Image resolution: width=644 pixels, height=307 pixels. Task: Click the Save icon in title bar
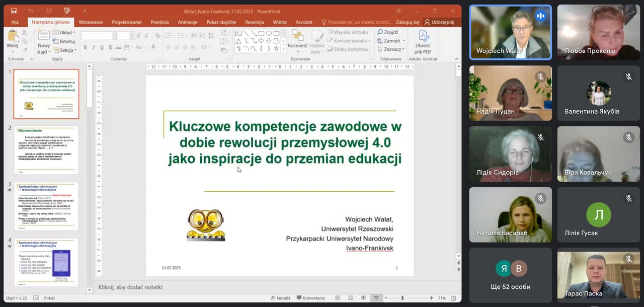tap(14, 11)
